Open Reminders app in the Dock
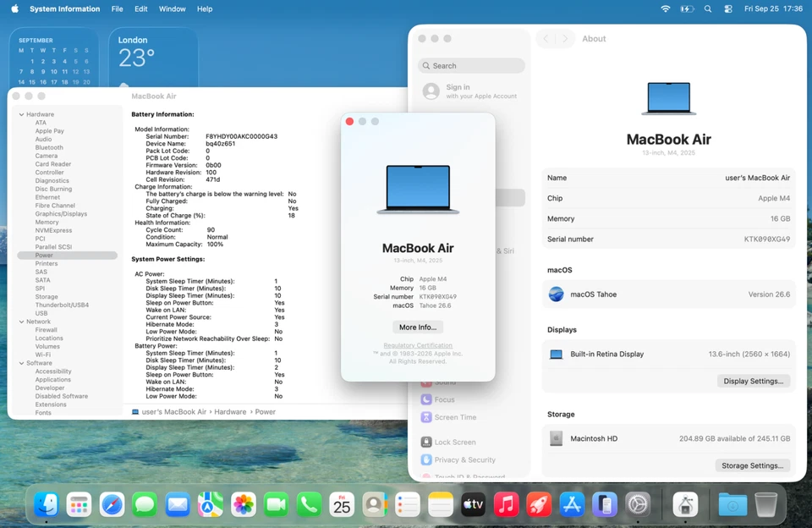Screen dimensions: 812x528 408,504
